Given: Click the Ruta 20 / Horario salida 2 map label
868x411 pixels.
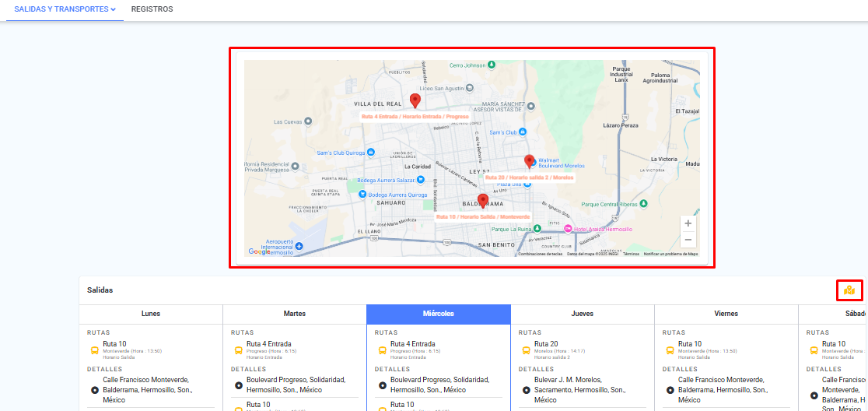Looking at the screenshot, I should (x=529, y=177).
